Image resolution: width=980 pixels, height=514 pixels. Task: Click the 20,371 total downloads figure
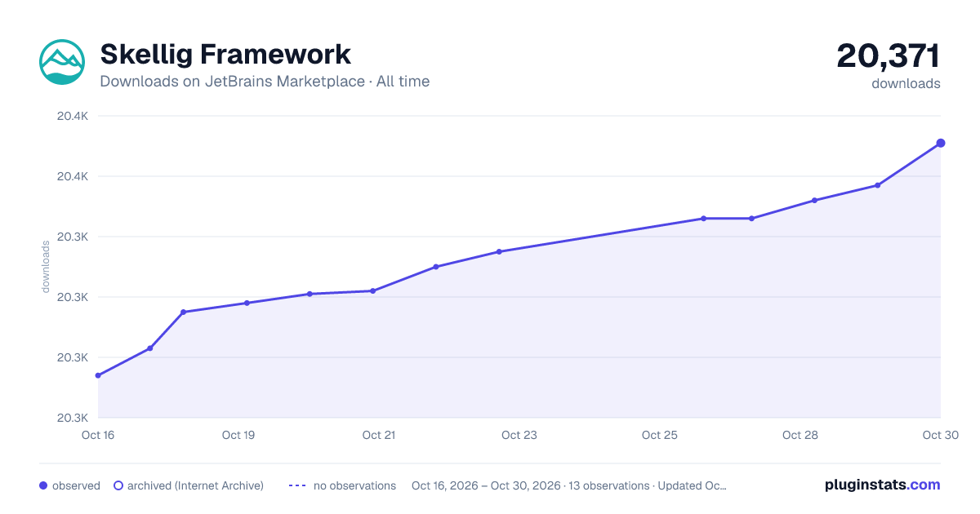889,56
